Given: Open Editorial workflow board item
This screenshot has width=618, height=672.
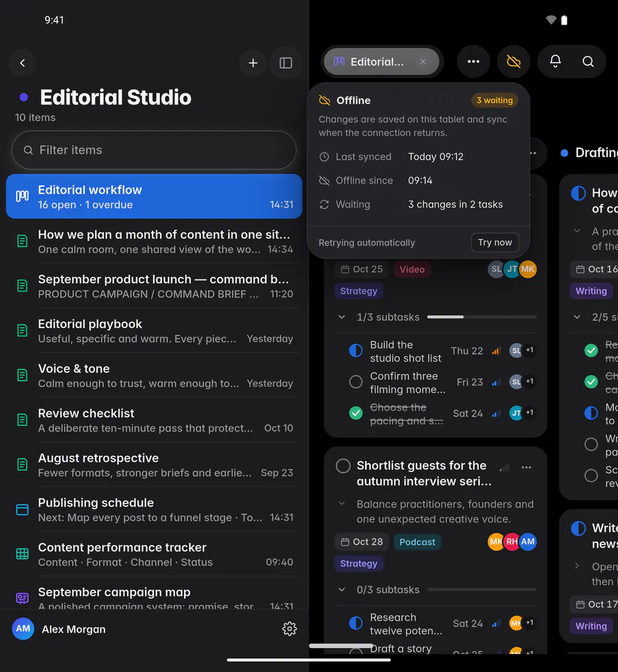Looking at the screenshot, I should pyautogui.click(x=154, y=197).
